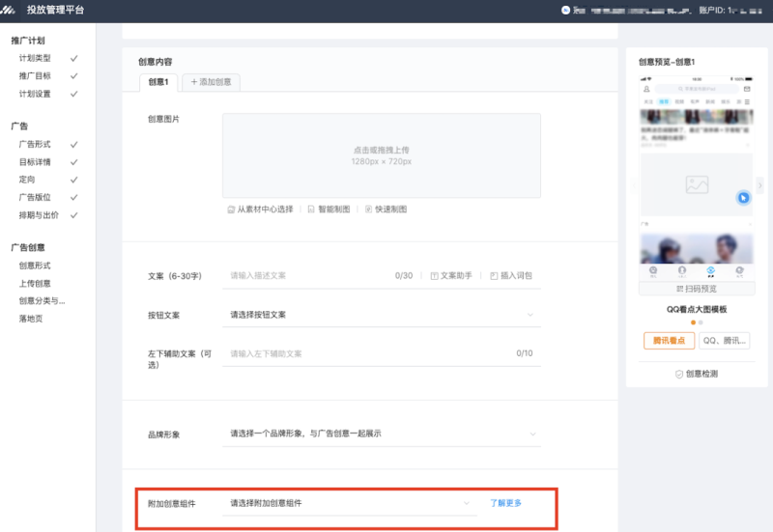Image resolution: width=773 pixels, height=532 pixels.
Task: Click the QQ看点大图模板 template label
Action: pos(697,309)
